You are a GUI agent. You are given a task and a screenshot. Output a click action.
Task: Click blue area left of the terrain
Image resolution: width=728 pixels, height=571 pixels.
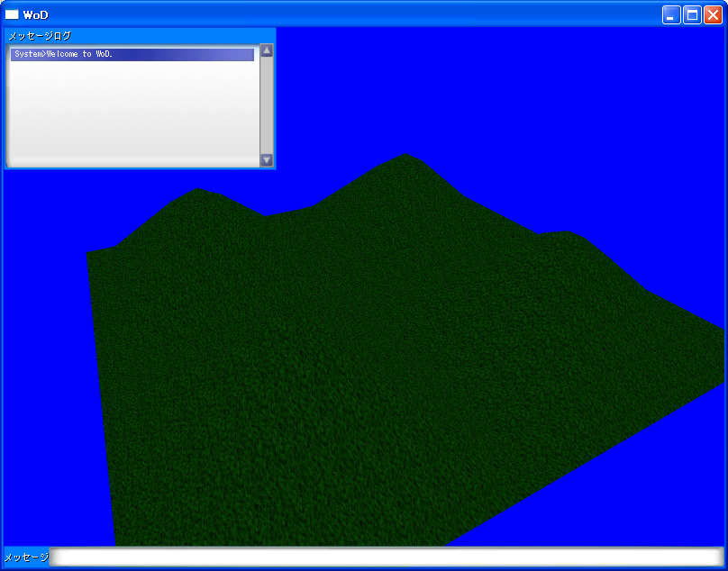point(45,360)
